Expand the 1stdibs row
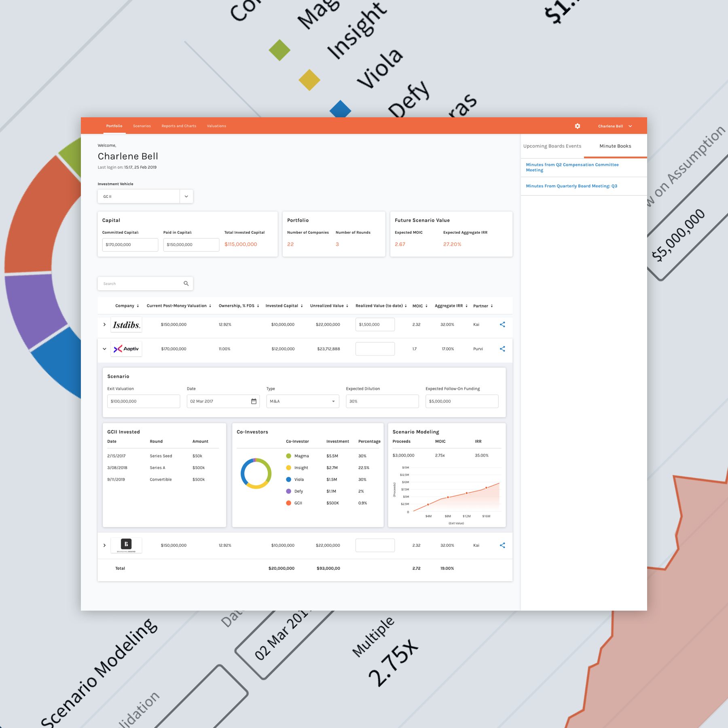The image size is (728, 728). pyautogui.click(x=104, y=324)
